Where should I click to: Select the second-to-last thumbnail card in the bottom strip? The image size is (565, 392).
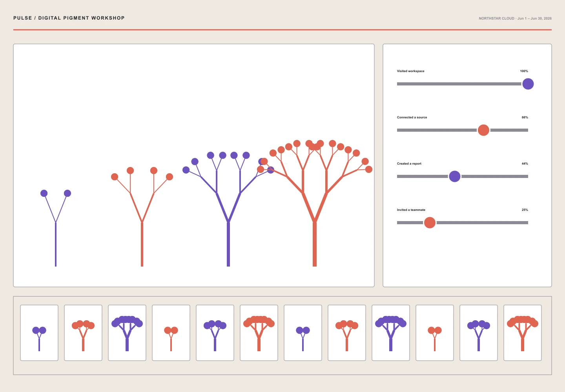pos(479,333)
